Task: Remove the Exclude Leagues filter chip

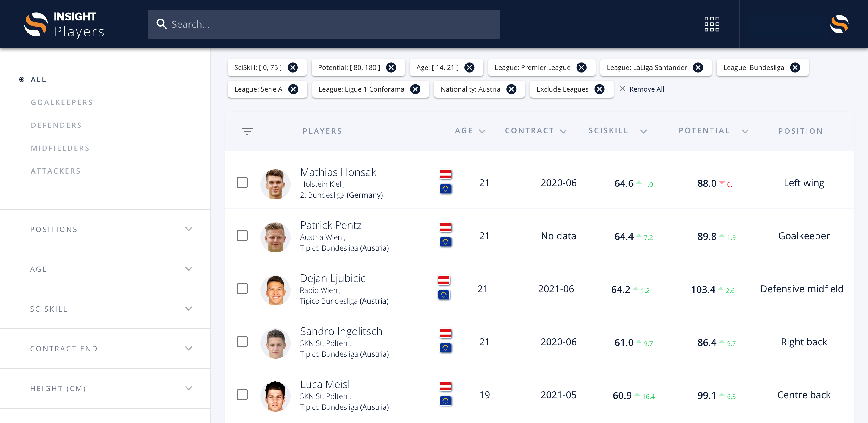Action: pos(599,89)
